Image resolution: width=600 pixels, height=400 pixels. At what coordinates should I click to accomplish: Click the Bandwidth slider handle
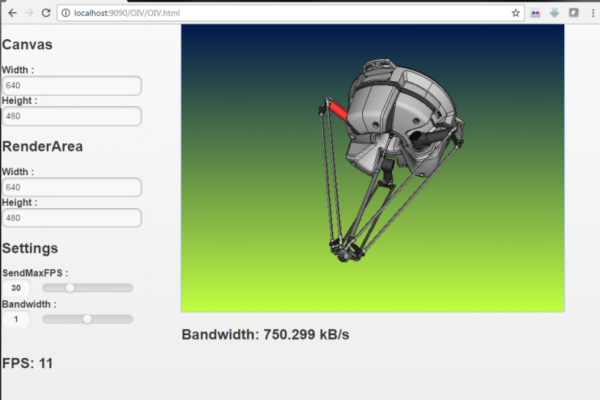(88, 319)
